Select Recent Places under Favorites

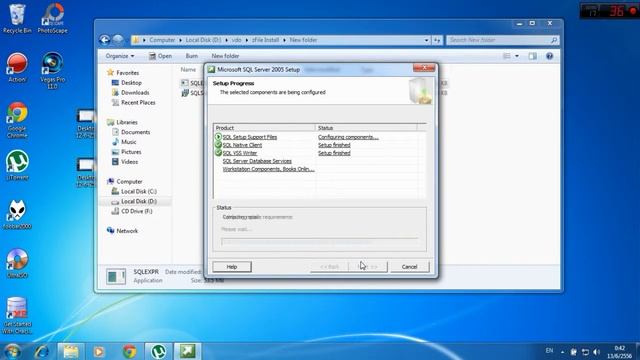point(138,102)
